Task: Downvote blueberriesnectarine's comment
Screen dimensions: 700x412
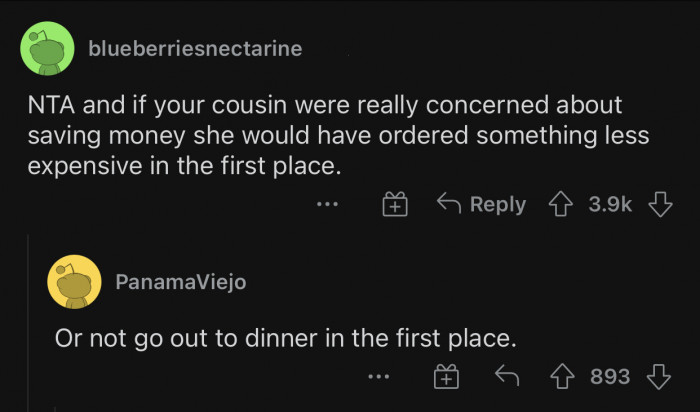Action: [x=658, y=204]
